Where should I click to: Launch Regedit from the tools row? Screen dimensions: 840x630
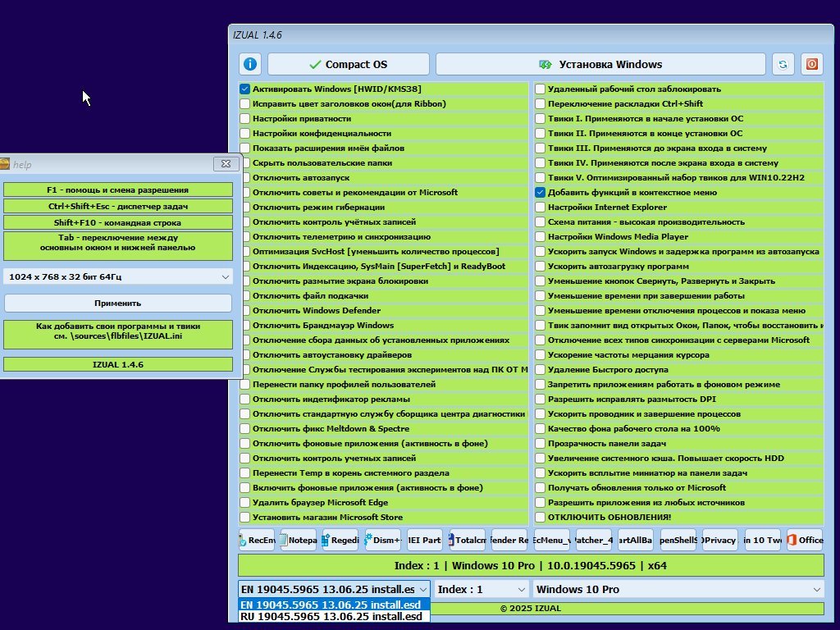(x=340, y=540)
